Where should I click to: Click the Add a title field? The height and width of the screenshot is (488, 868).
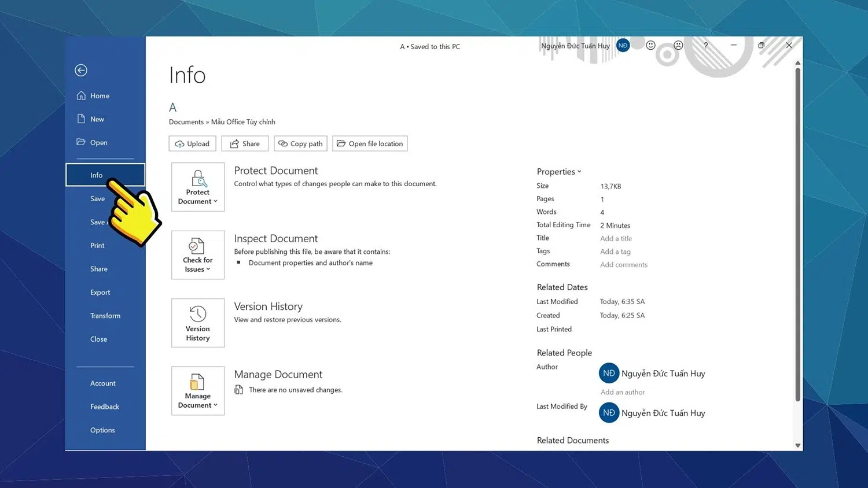[x=616, y=239]
